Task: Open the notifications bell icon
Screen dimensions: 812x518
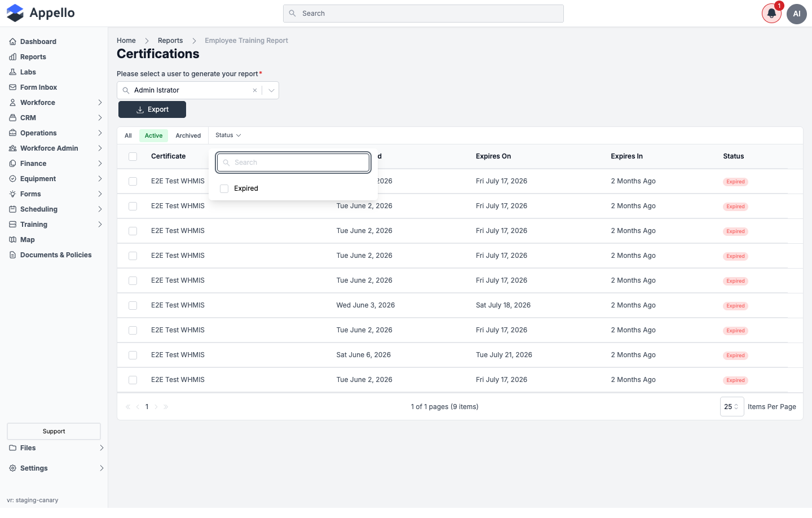Action: (771, 14)
